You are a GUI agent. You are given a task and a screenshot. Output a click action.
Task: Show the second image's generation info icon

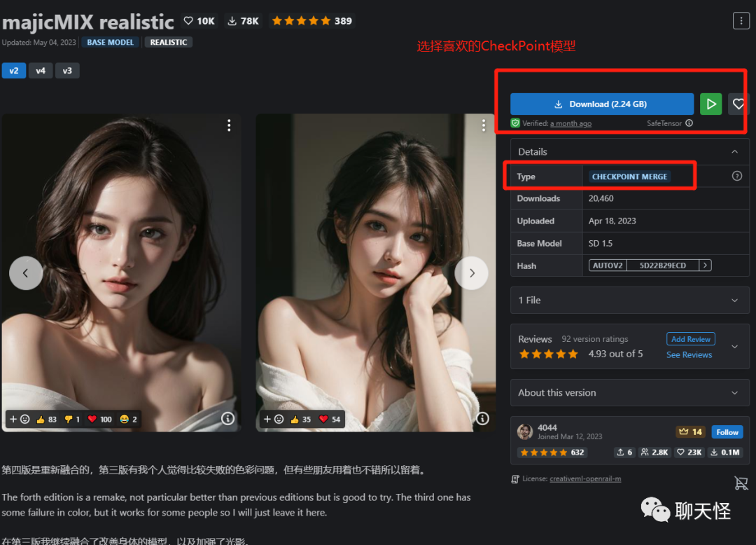[482, 419]
